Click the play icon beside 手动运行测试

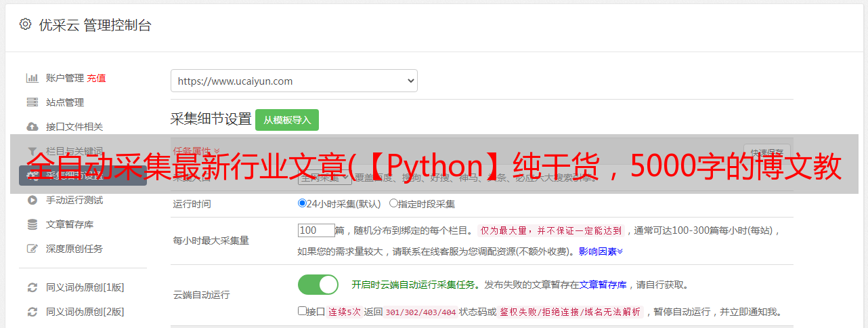coord(32,200)
